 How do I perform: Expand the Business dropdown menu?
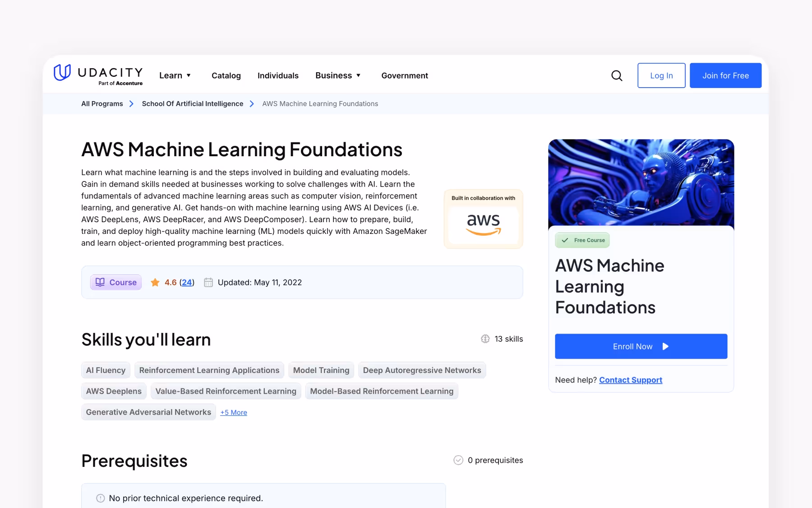coord(338,75)
